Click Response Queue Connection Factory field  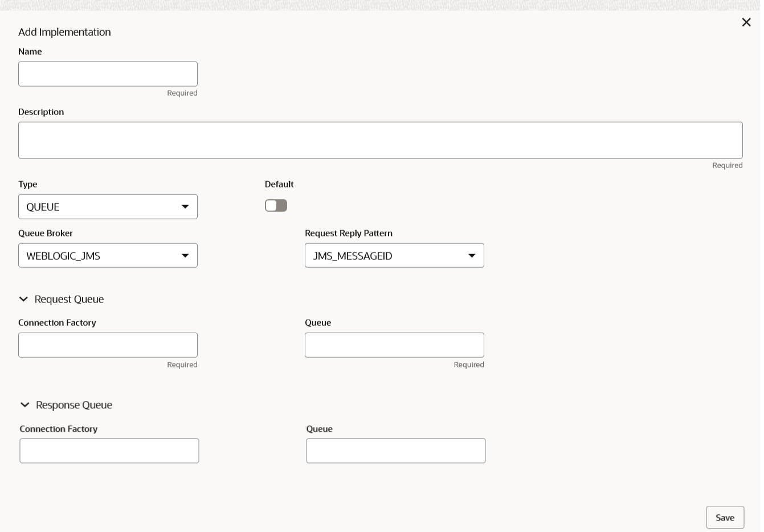[x=109, y=451]
